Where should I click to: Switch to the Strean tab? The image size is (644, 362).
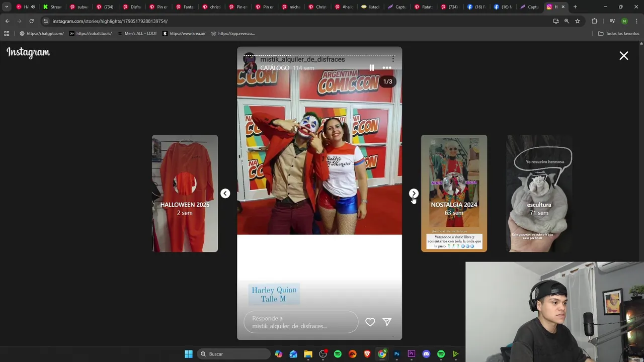[52, 7]
